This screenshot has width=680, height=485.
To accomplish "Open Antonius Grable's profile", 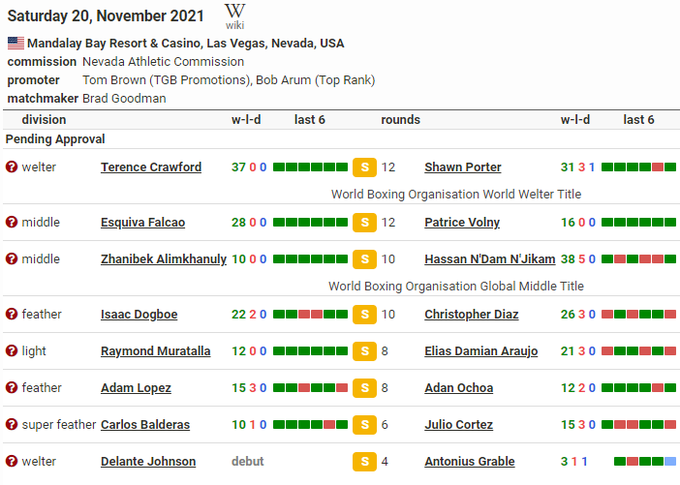I will point(470,461).
